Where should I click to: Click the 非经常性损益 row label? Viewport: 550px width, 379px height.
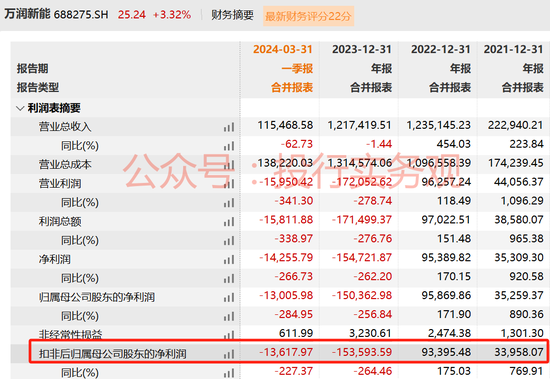70,334
